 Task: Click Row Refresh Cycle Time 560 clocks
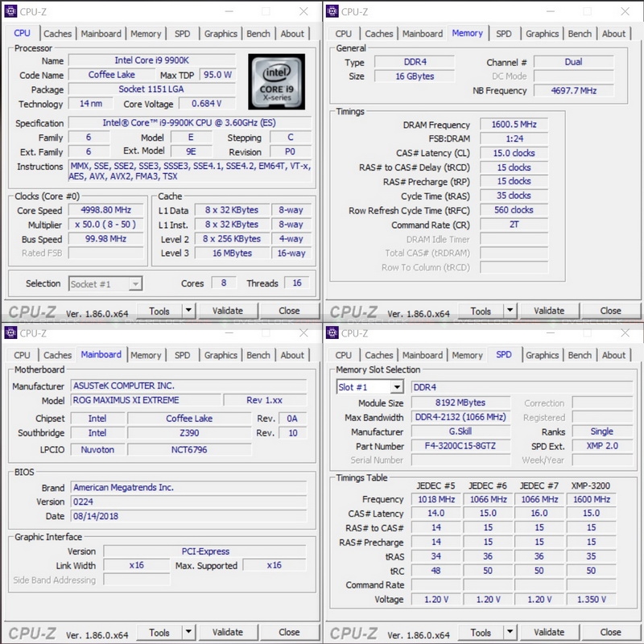pos(514,210)
